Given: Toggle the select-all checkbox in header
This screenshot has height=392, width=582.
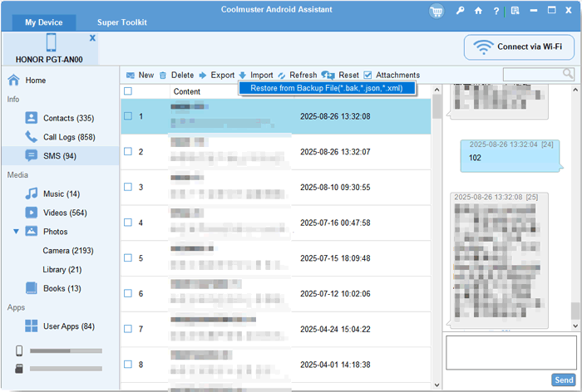Looking at the screenshot, I should [x=128, y=91].
